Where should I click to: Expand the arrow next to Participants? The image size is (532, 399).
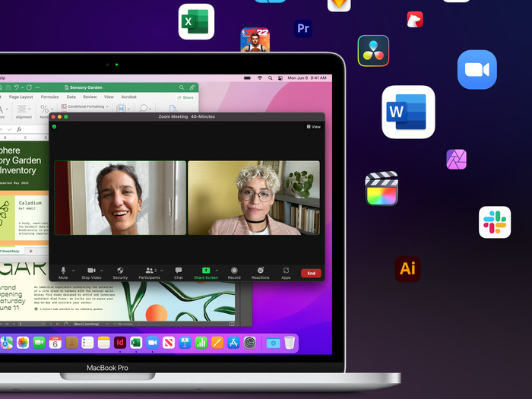162,271
